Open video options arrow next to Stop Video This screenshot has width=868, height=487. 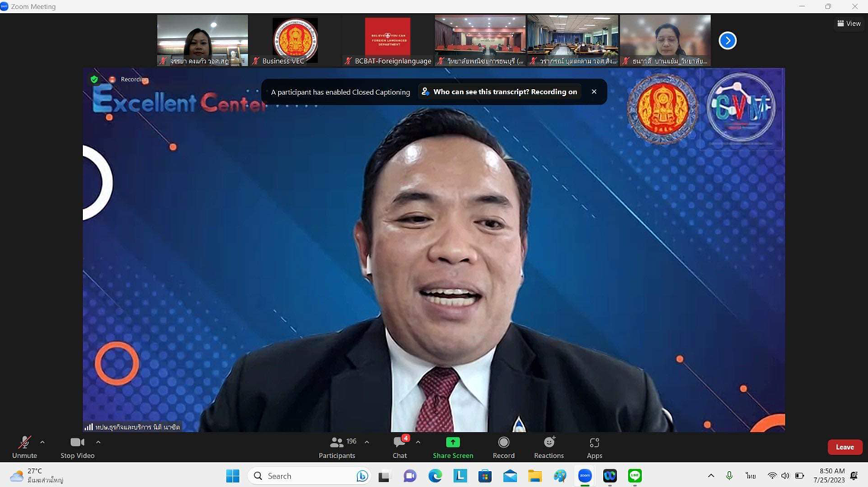(98, 442)
